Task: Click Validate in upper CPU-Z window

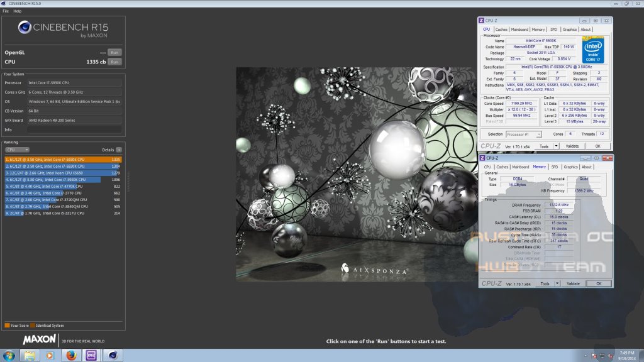Action: pyautogui.click(x=572, y=146)
